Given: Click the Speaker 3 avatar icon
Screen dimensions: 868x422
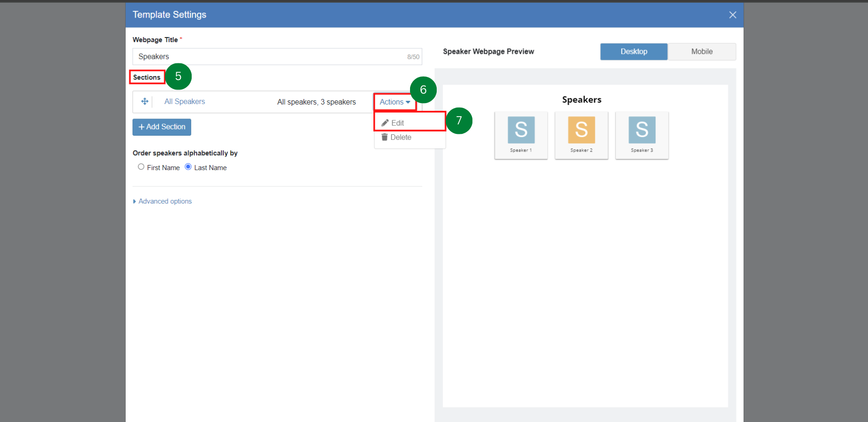Looking at the screenshot, I should point(642,130).
